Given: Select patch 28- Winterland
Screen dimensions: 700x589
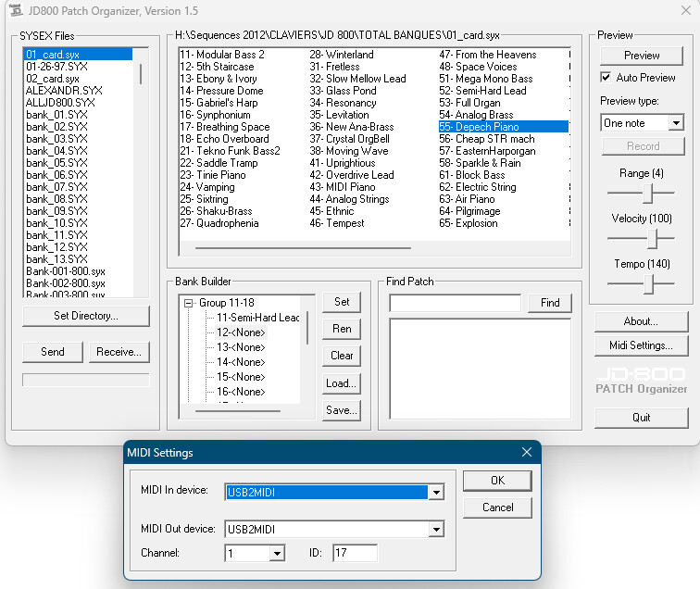Looking at the screenshot, I should point(342,55).
